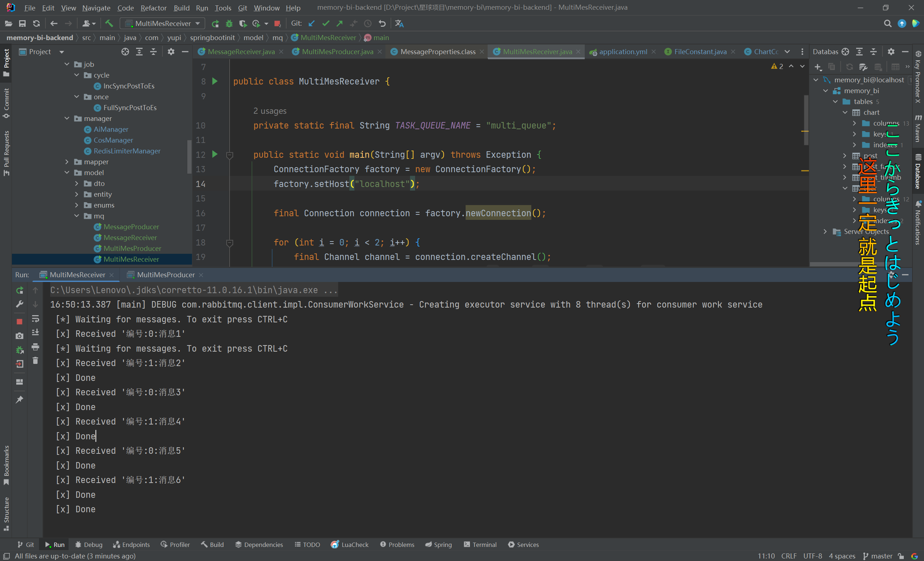924x561 pixels.
Task: Click the rollback undo icon
Action: tap(382, 23)
